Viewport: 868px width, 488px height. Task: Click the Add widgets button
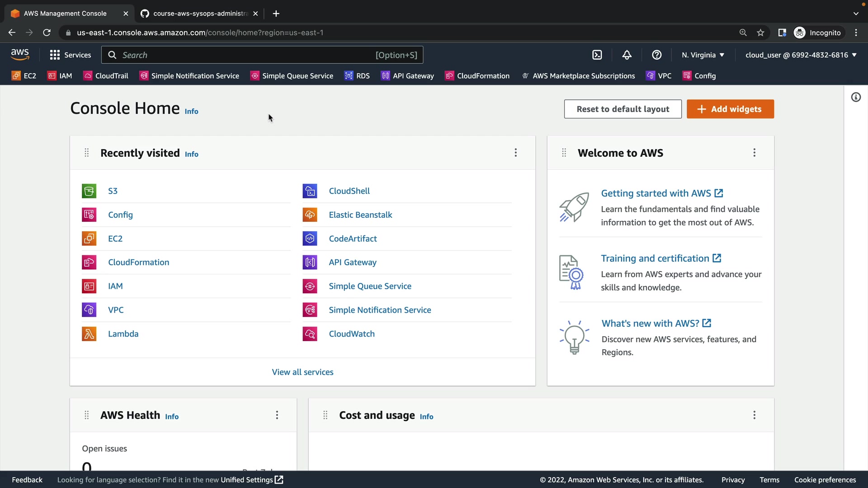730,109
